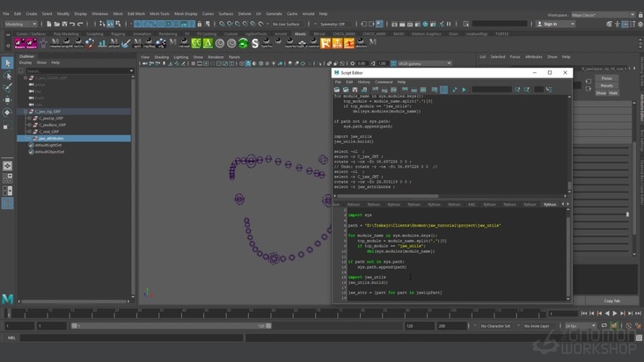Switch to the Rigging shelf tab
This screenshot has width=644, height=362.
click(119, 33)
